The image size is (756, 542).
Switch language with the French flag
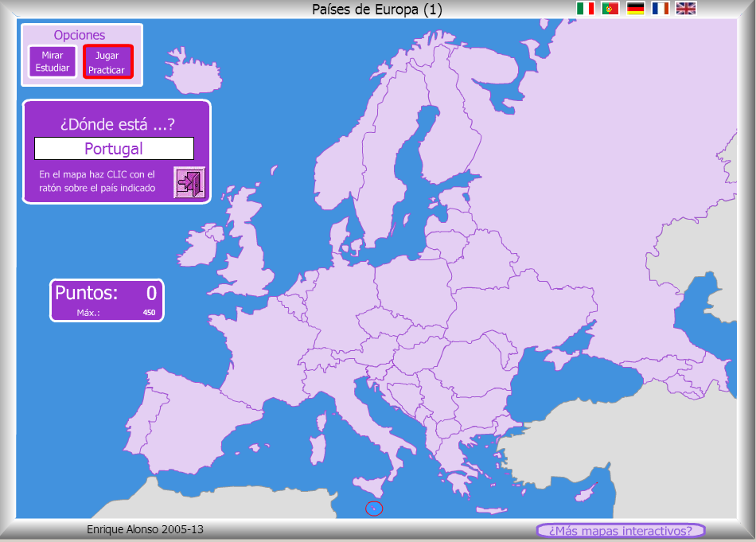[661, 8]
